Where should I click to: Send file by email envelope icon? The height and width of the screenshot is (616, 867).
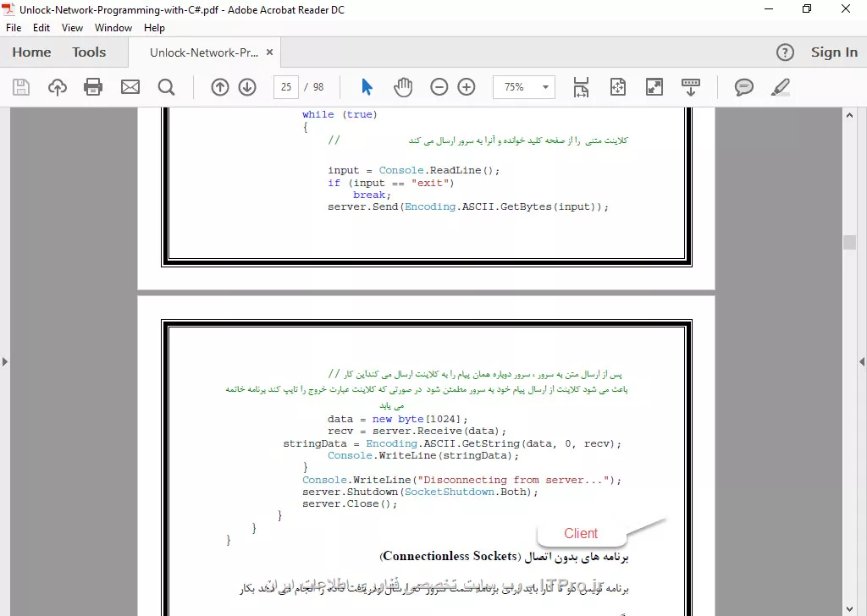[130, 87]
